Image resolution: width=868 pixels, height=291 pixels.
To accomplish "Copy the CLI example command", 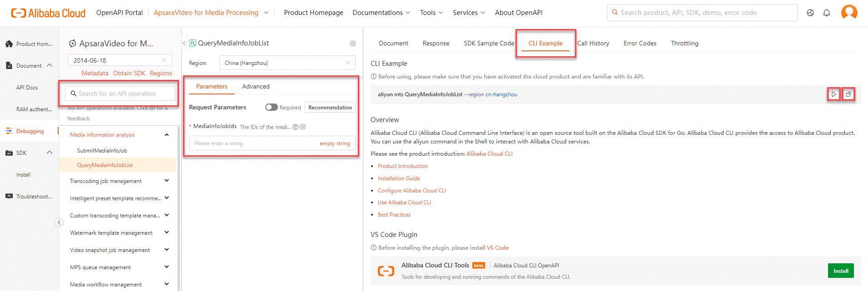I will (848, 94).
